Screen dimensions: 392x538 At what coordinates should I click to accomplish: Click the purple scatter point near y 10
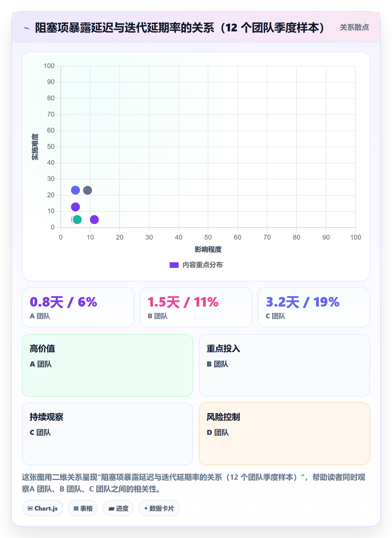[75, 207]
